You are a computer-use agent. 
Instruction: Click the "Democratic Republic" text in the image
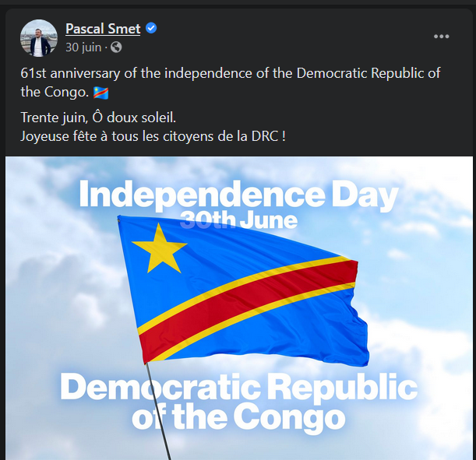click(238, 387)
